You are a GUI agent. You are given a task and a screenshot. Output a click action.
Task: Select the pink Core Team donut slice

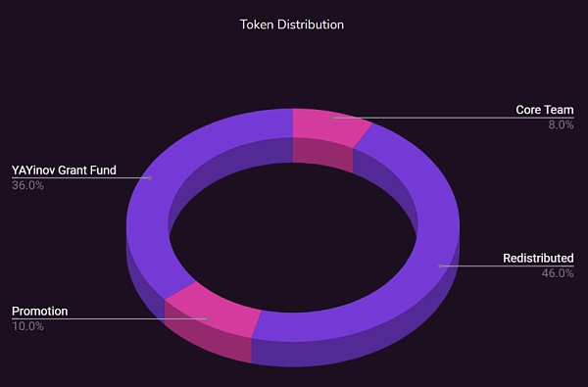click(326, 126)
